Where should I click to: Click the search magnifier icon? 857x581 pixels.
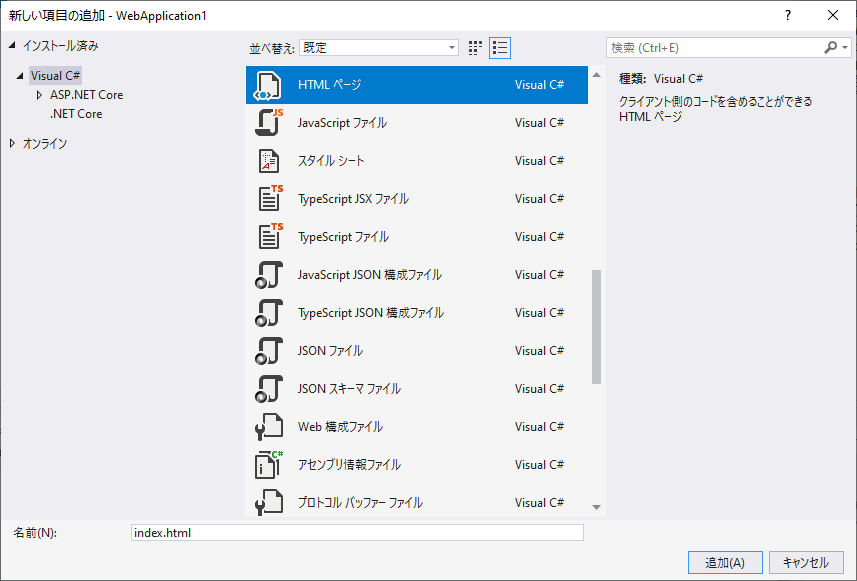tap(830, 48)
